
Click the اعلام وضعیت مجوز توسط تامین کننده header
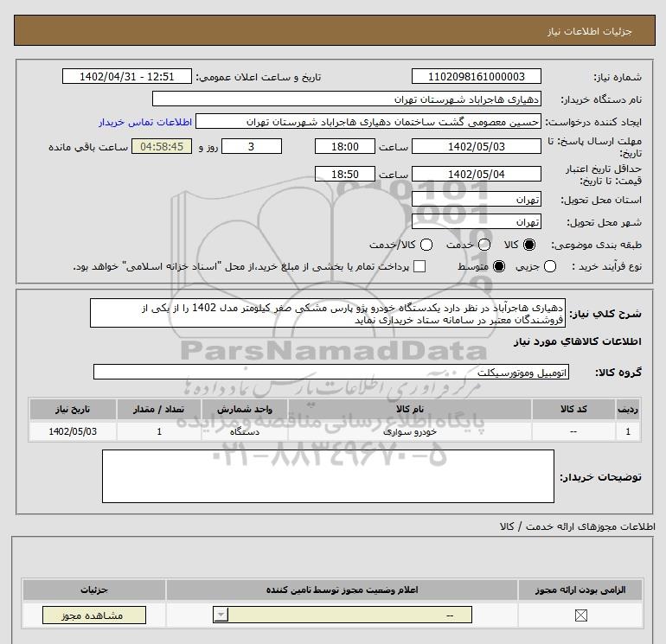pos(342,590)
